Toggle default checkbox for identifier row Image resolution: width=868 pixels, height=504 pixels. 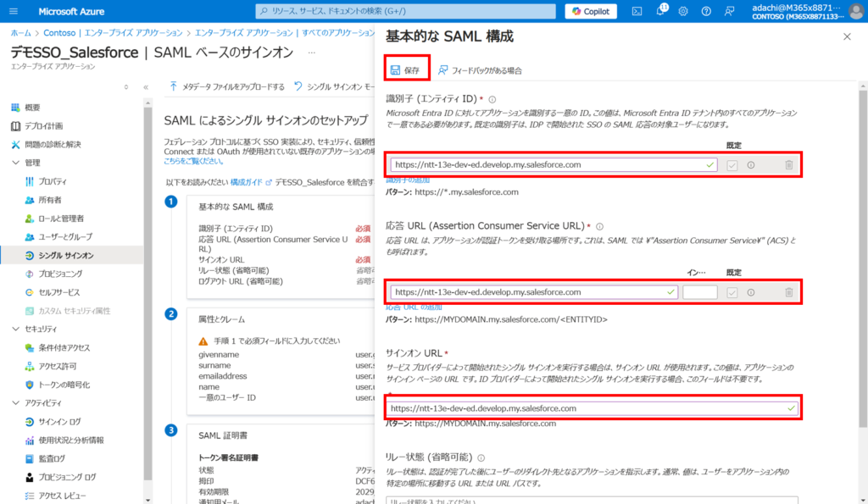[x=732, y=165]
